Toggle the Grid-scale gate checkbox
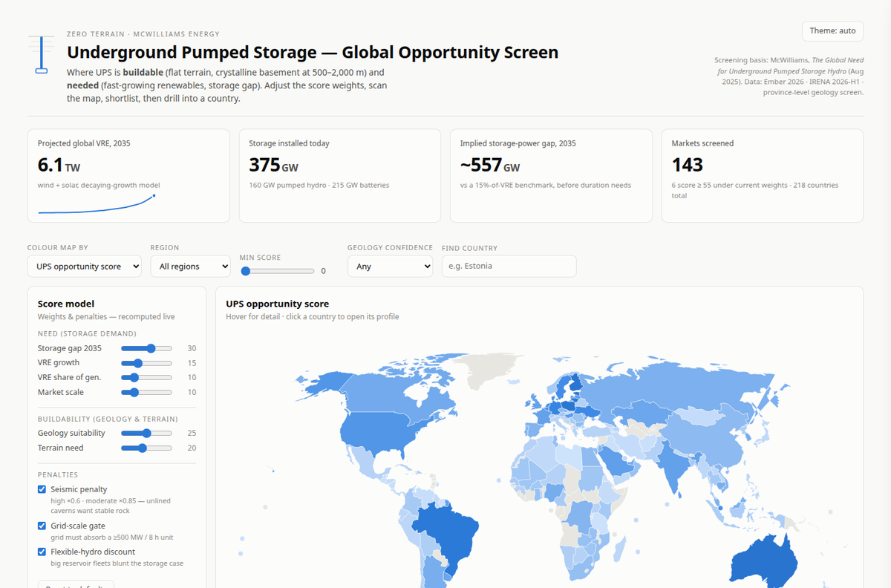The width and height of the screenshot is (891, 588). tap(42, 526)
